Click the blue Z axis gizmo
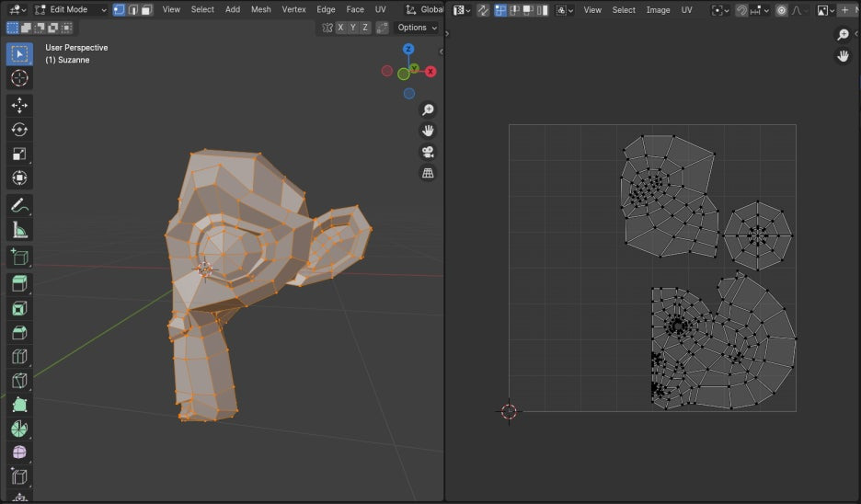 tap(408, 49)
